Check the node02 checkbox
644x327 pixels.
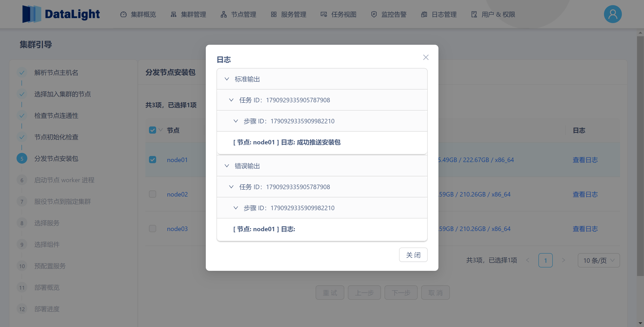click(x=153, y=194)
